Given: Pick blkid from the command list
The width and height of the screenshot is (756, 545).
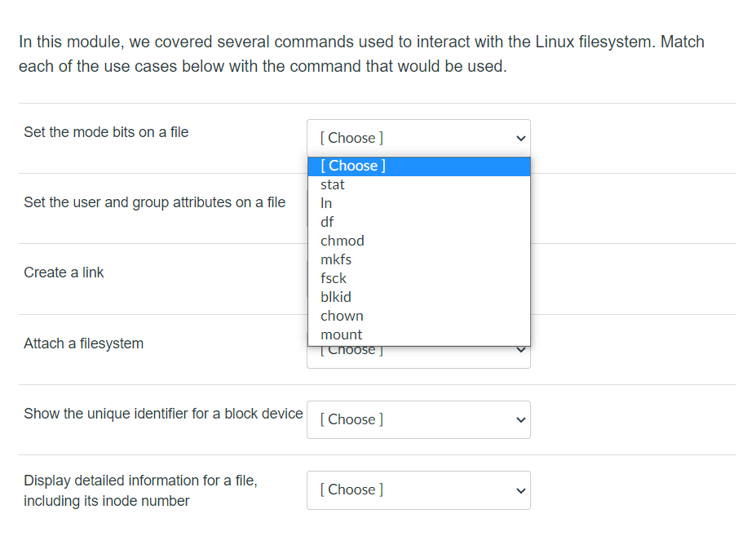Looking at the screenshot, I should point(336,297).
